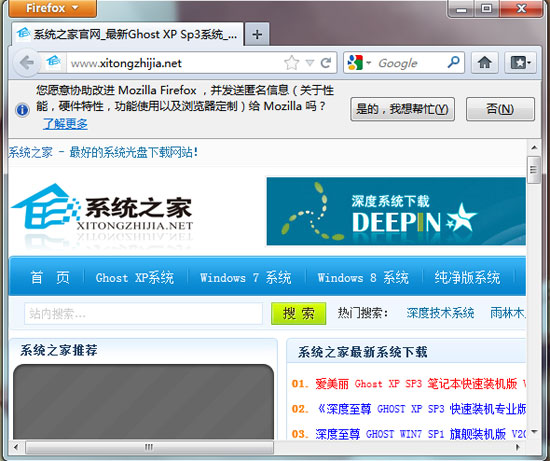Open the Ghost XP系统 navigation item

pyautogui.click(x=135, y=278)
